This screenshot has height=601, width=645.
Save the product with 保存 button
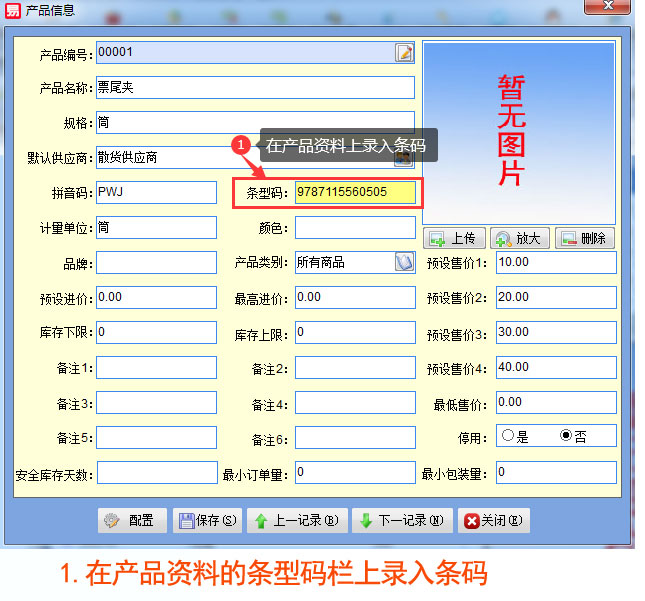pyautogui.click(x=208, y=520)
